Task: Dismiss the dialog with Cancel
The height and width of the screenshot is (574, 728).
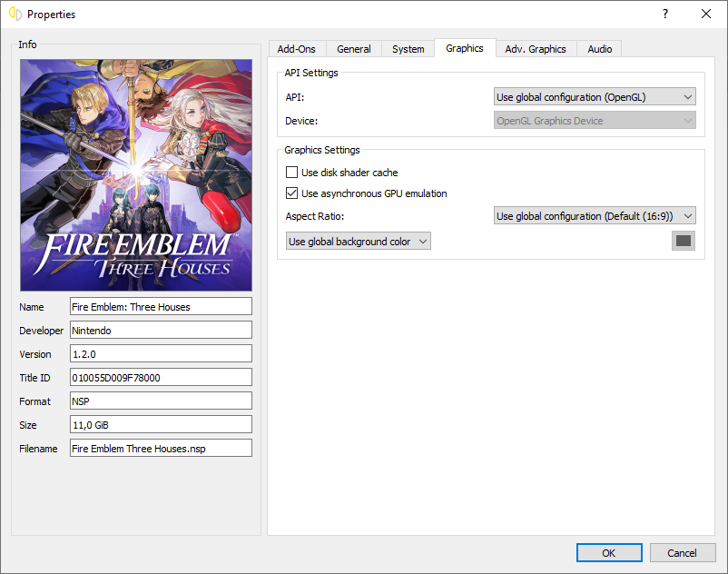Action: 683,552
